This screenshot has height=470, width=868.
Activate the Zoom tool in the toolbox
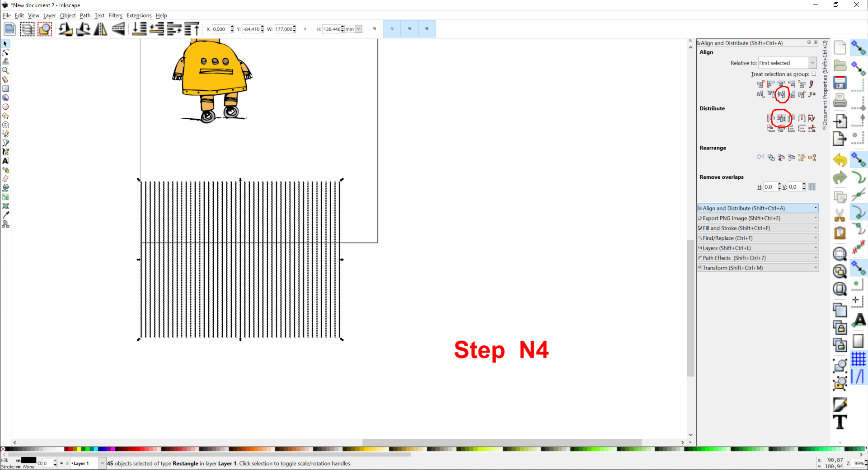(x=6, y=70)
